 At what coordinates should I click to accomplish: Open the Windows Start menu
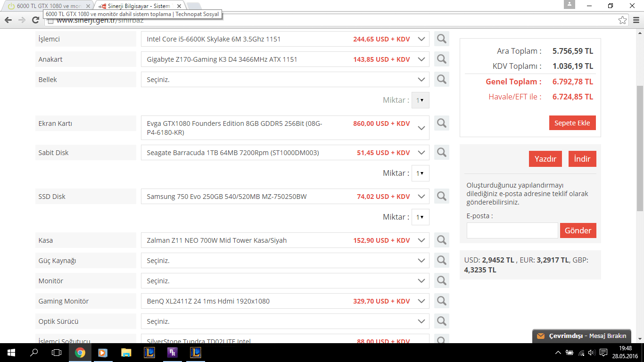click(x=11, y=353)
